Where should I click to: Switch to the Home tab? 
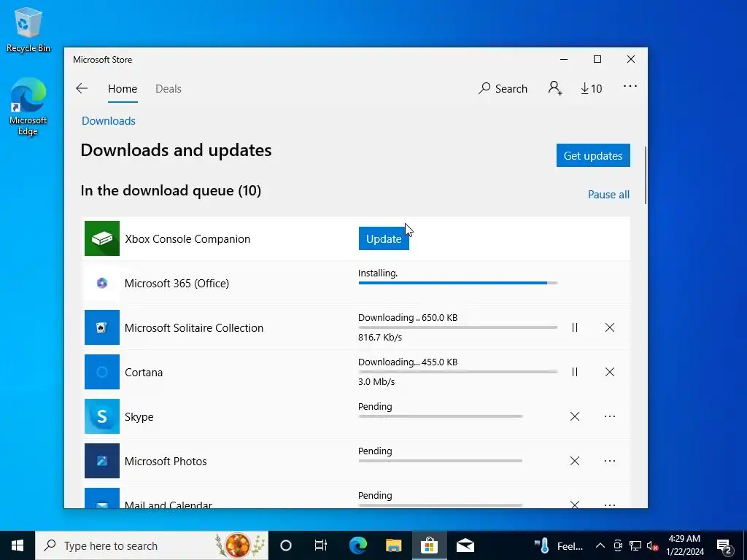click(x=123, y=88)
